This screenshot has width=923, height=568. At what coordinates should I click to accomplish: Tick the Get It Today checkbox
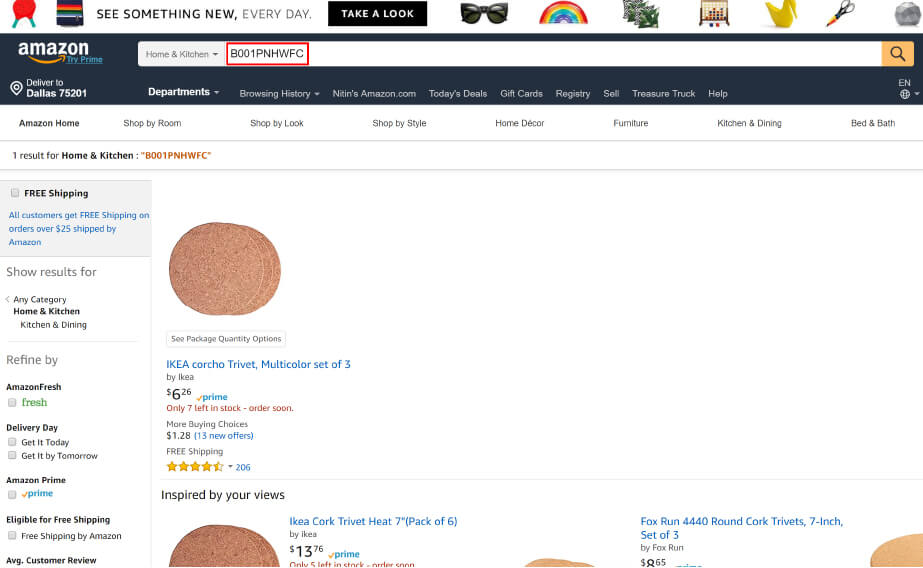coord(12,442)
